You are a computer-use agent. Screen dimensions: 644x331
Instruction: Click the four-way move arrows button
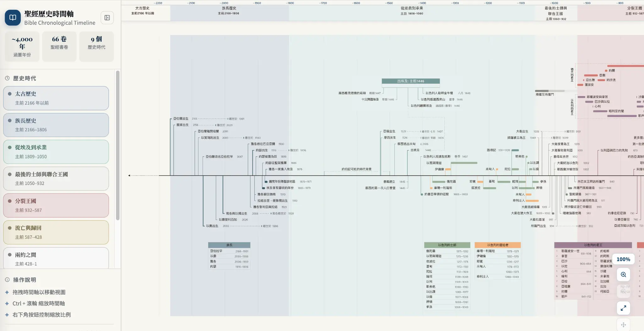pos(623,325)
